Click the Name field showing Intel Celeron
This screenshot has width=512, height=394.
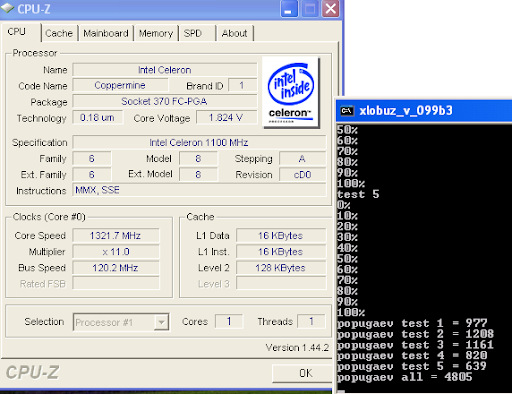pos(165,70)
